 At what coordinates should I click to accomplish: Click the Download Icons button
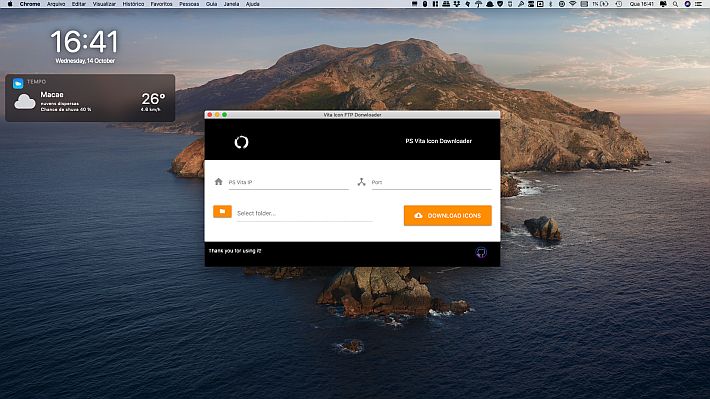pos(448,216)
